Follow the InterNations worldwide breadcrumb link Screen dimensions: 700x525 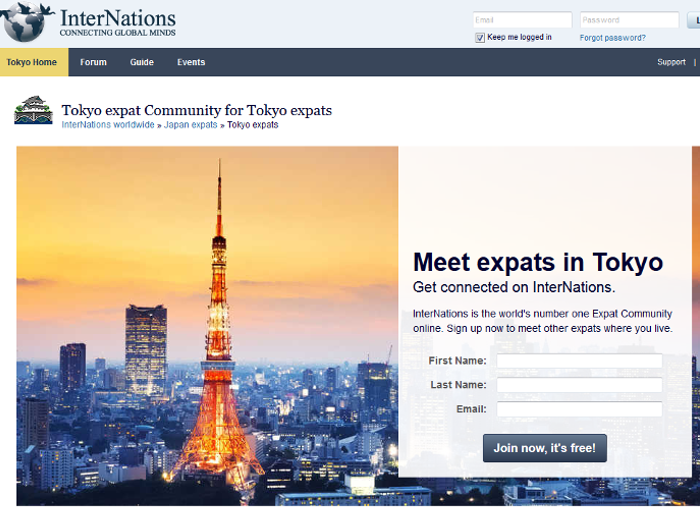click(108, 125)
